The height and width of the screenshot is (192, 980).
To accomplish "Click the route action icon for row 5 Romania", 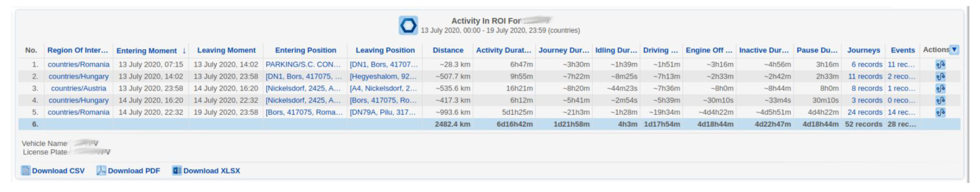I will (x=940, y=112).
